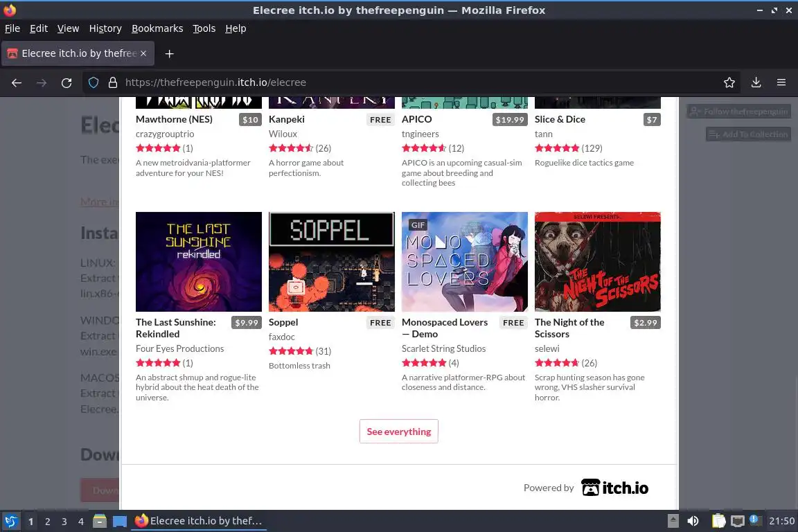Image resolution: width=798 pixels, height=532 pixels.
Task: Visit author Wiloux's page
Action: [x=283, y=134]
